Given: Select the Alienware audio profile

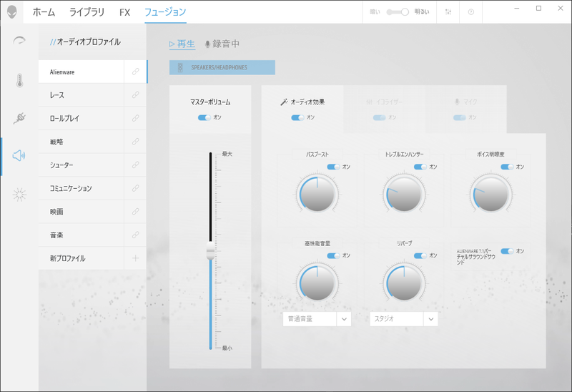Looking at the screenshot, I should (81, 72).
